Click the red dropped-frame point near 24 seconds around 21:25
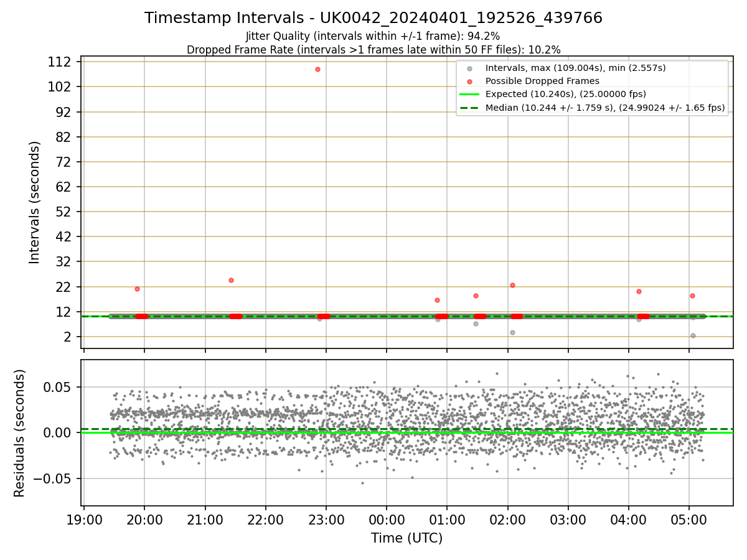Viewport: 747px width, 560px height. point(231,280)
